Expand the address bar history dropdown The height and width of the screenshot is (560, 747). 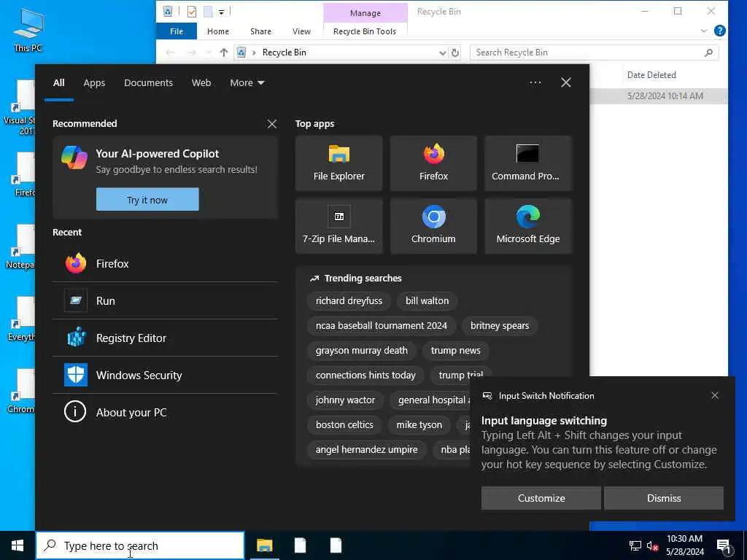pyautogui.click(x=442, y=52)
